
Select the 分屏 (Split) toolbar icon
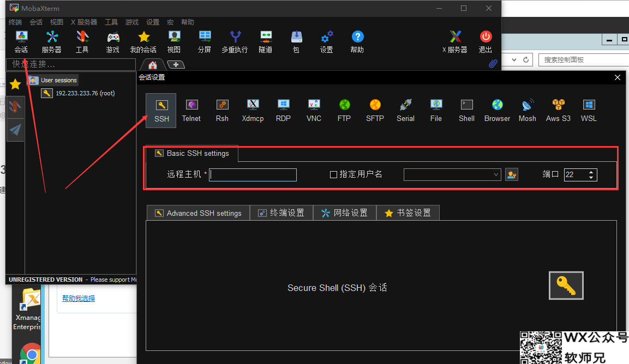(x=205, y=42)
